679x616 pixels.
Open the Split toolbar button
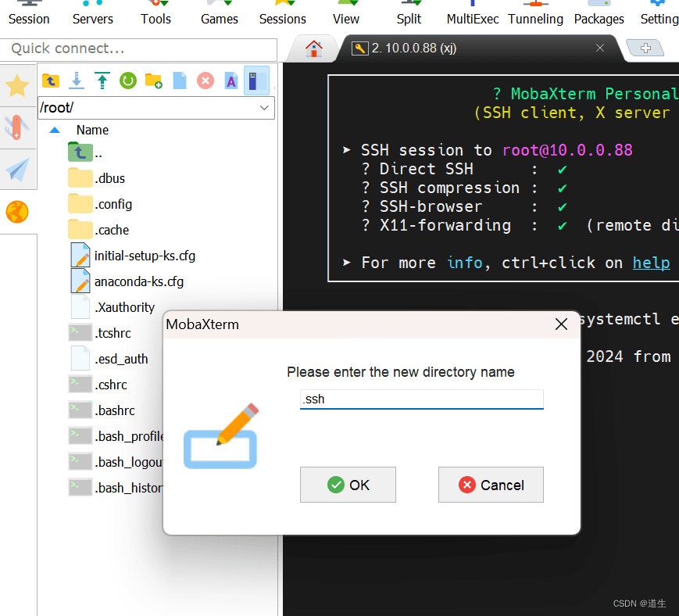tap(409, 14)
